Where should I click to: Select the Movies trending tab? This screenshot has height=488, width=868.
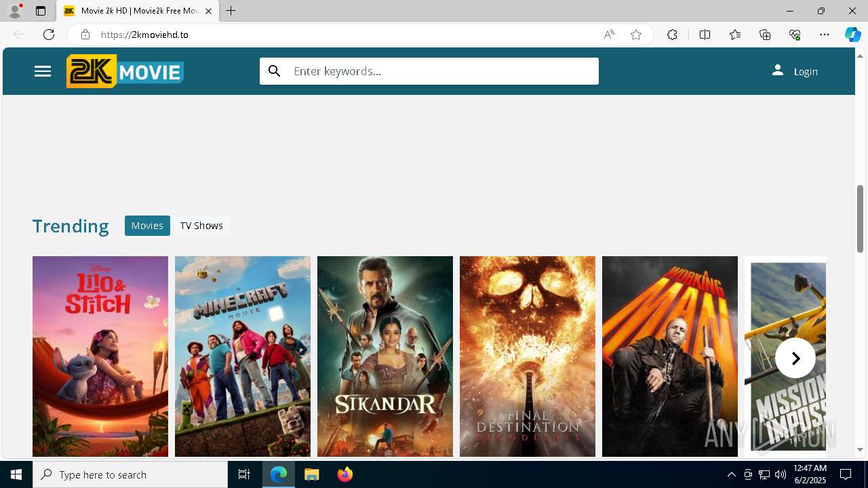point(147,226)
